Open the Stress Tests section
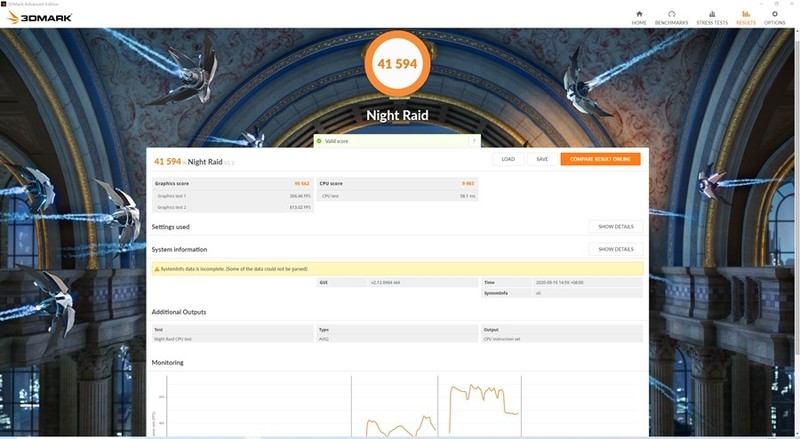The height and width of the screenshot is (439, 800). click(712, 18)
